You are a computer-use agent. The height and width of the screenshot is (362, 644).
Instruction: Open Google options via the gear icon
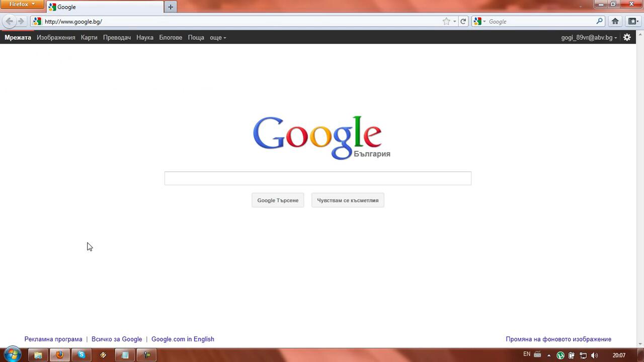click(x=627, y=37)
